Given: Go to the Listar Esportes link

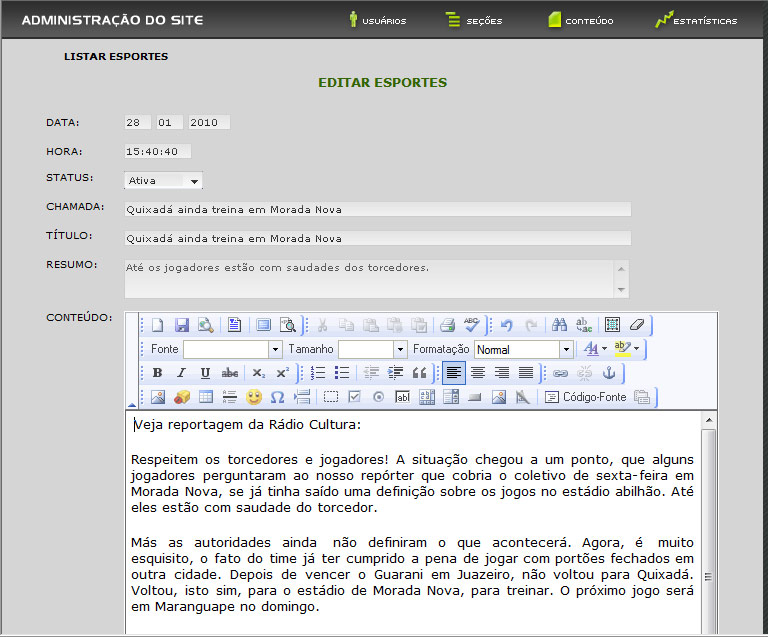Looking at the screenshot, I should click(x=116, y=56).
